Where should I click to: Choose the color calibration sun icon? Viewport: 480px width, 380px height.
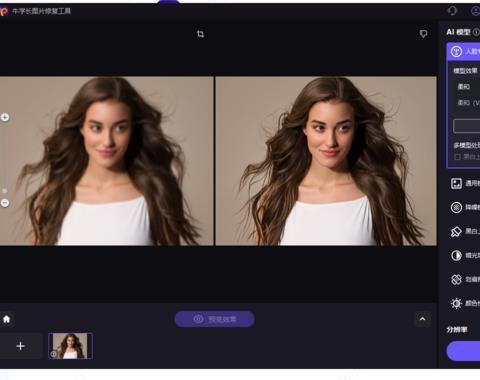(x=456, y=303)
